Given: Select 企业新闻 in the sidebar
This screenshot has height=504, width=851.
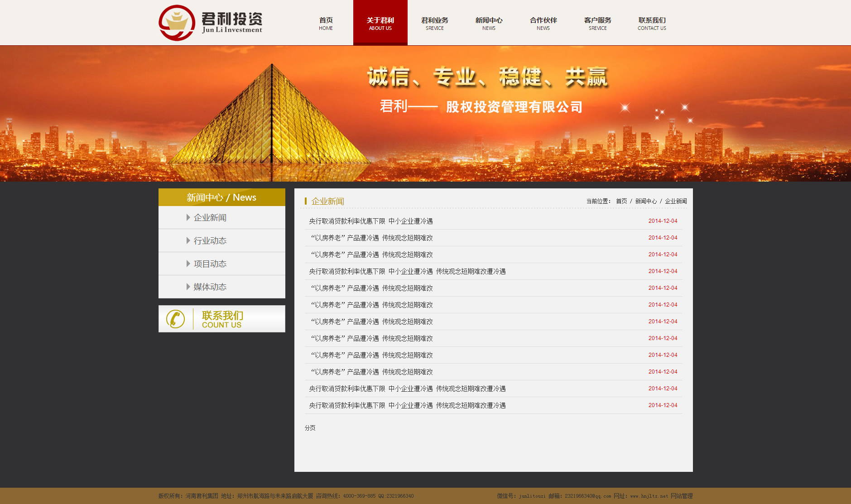Looking at the screenshot, I should click(222, 217).
